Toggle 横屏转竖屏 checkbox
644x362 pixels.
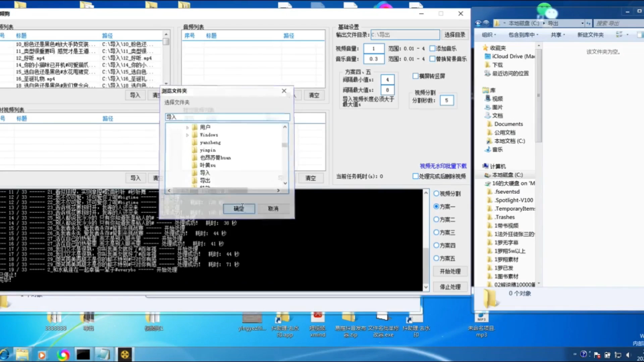[x=415, y=76]
